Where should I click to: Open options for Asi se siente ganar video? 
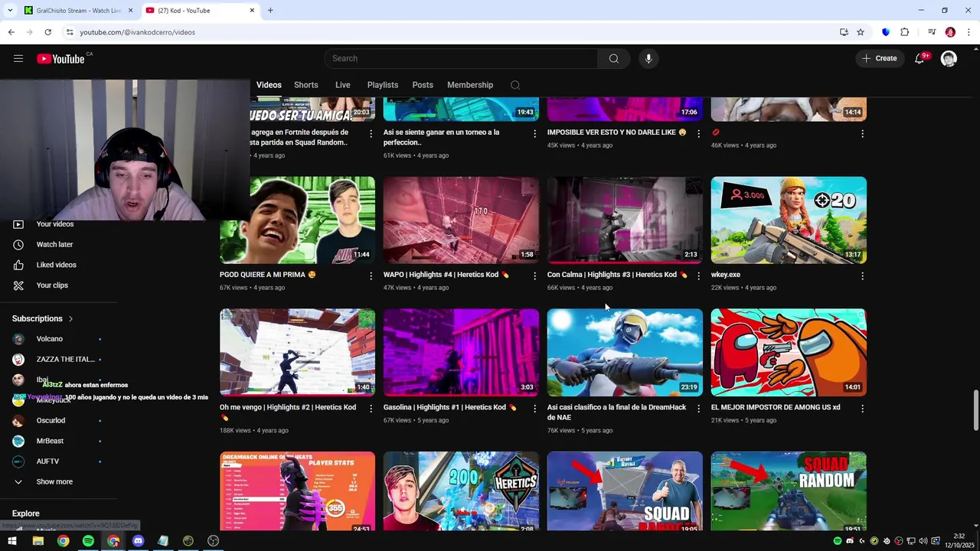[x=534, y=133]
